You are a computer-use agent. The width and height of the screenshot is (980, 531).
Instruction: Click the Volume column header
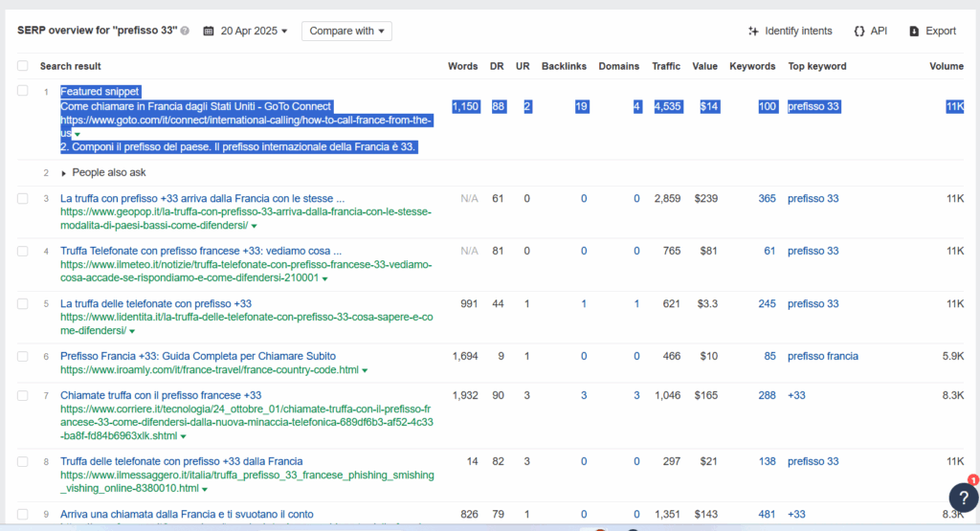coord(947,66)
